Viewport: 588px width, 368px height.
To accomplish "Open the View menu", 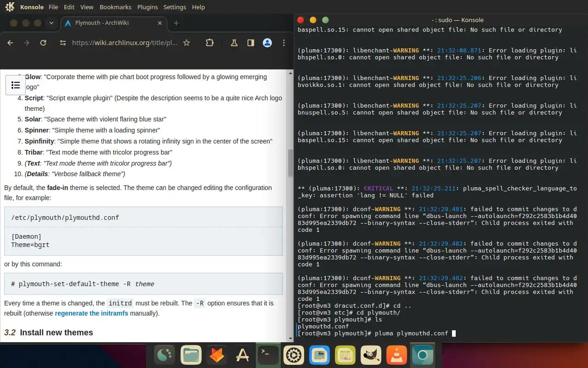I will tap(87, 7).
